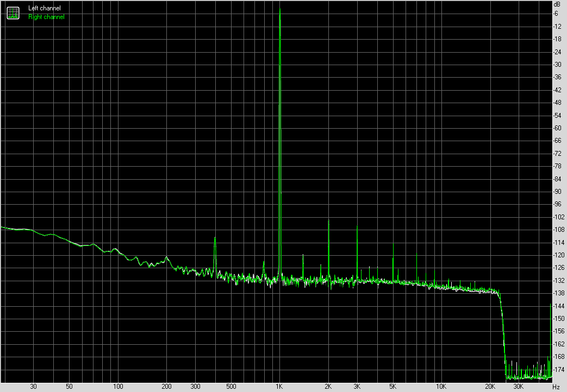This screenshot has height=392, width=567.
Task: Click the "-30" dB scale label
Action: click(x=557, y=65)
